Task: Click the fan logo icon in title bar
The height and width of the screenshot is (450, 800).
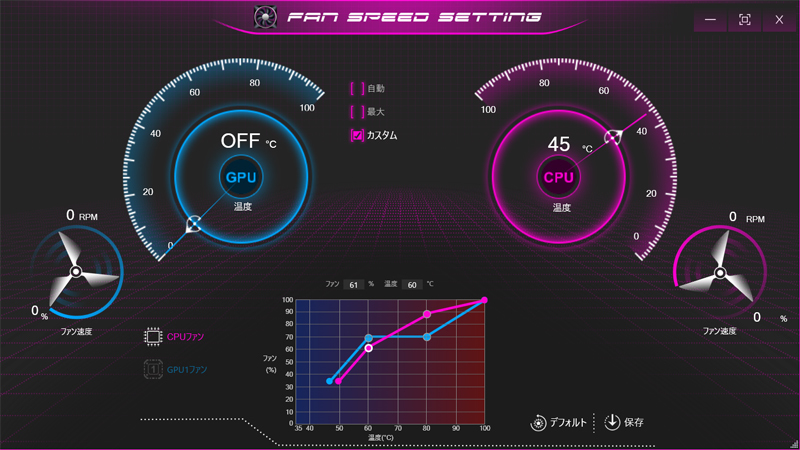Action: pyautogui.click(x=265, y=17)
